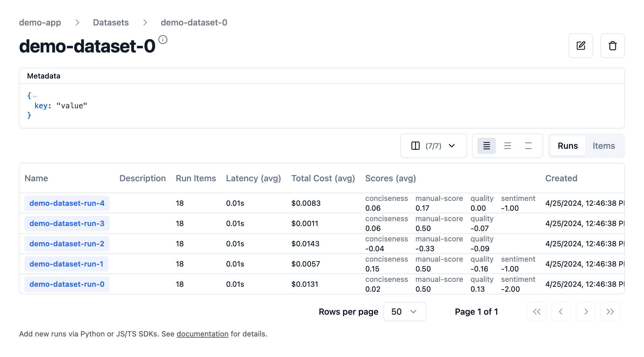Enable the tallest row height option

pos(528,146)
